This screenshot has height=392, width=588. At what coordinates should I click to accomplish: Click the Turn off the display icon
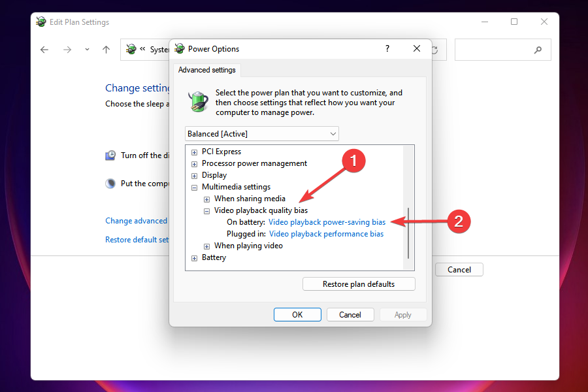(x=110, y=155)
